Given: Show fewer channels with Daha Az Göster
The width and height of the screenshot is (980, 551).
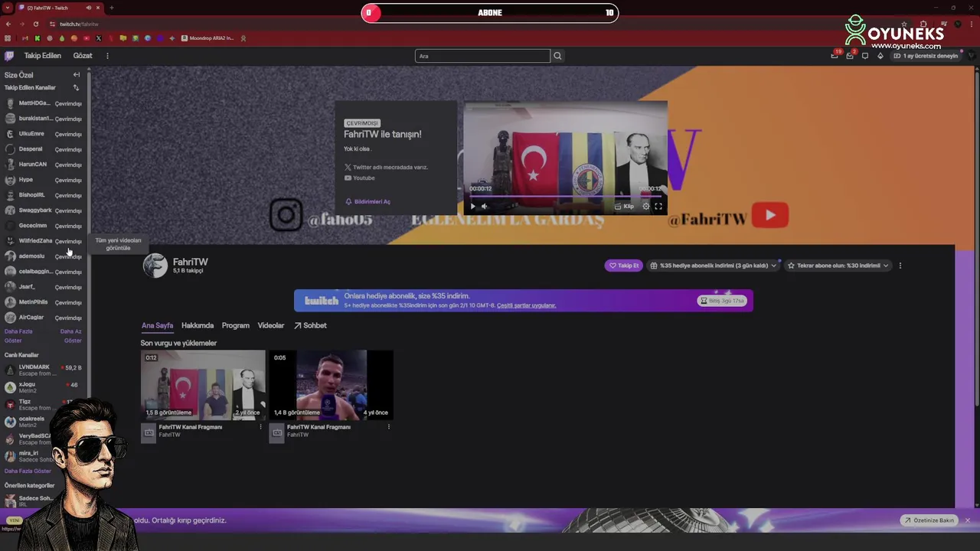Looking at the screenshot, I should 71,336.
